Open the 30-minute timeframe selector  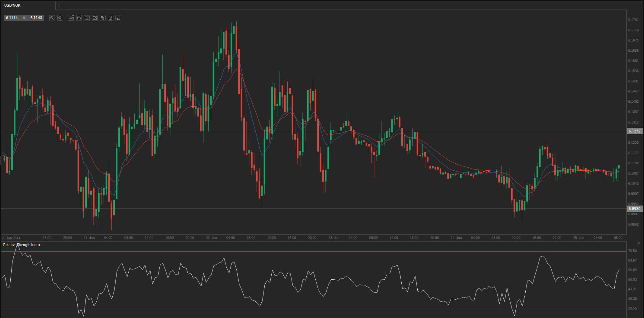(x=71, y=18)
